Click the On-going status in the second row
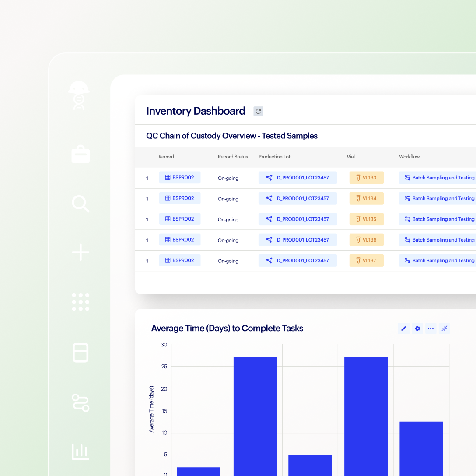476x476 pixels. click(x=228, y=199)
